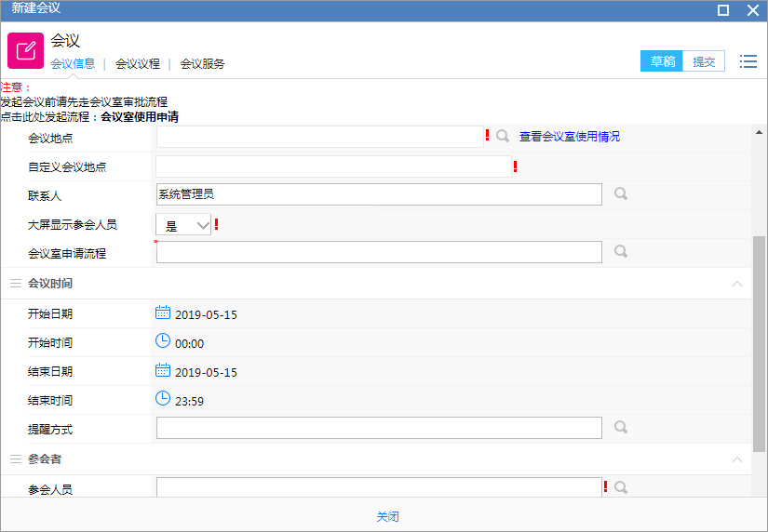This screenshot has width=768, height=532.
Task: Open lookup for 会议室申请流程 field
Action: pos(621,251)
